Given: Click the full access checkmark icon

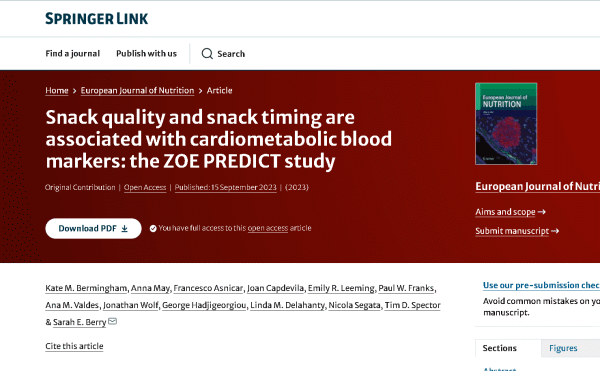Looking at the screenshot, I should tap(153, 229).
